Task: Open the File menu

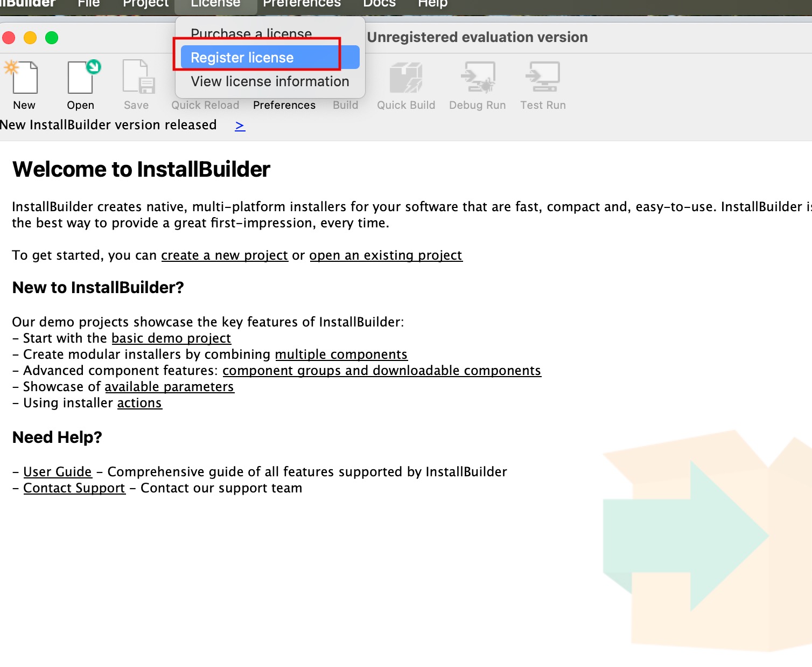Action: point(89,4)
